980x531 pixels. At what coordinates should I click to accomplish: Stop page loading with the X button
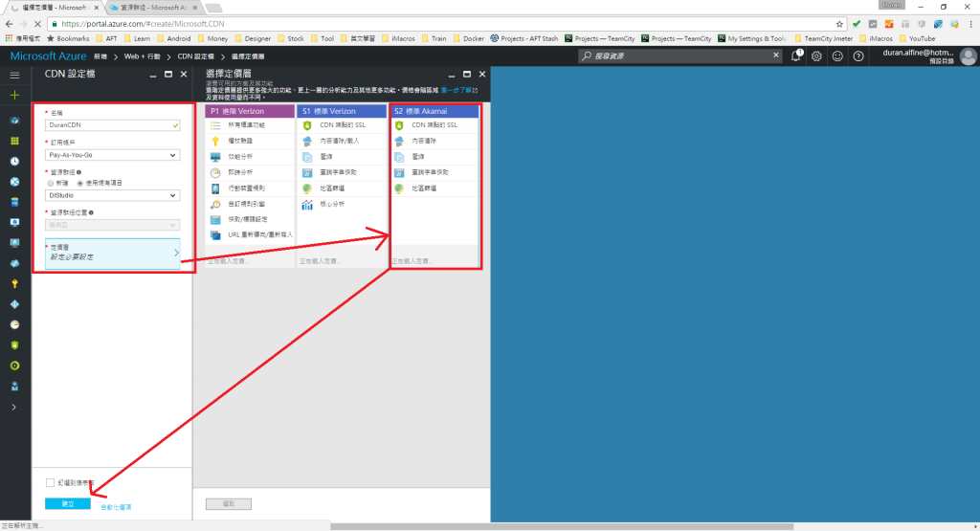click(37, 24)
